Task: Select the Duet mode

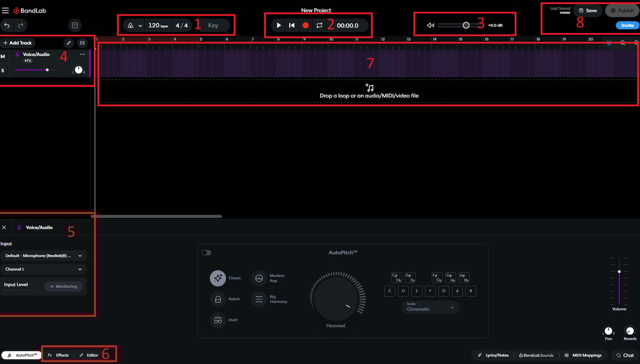Action: coord(218,320)
